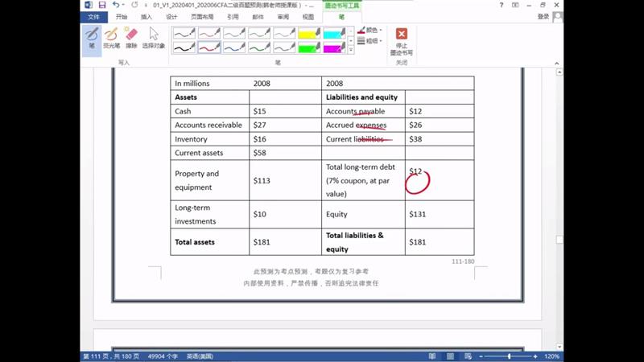The height and width of the screenshot is (362, 644).
Task: Click the zoom slider in the status bar
Action: point(509,356)
